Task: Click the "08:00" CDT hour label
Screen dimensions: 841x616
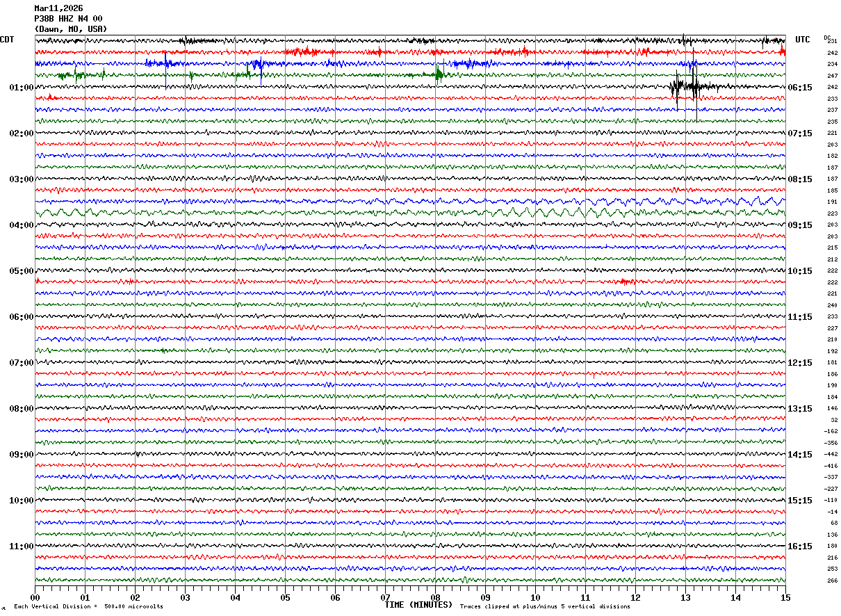Action: [22, 409]
